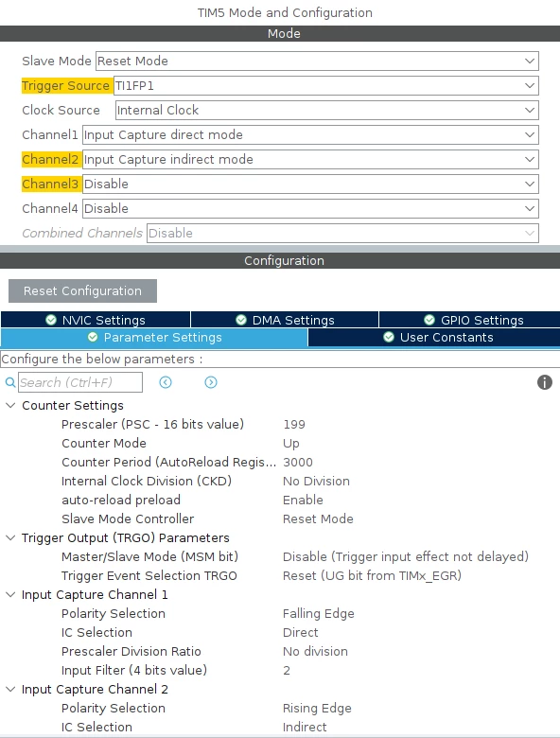Viewport: 560px width, 738px height.
Task: Collapse Input Capture Channel 1 section
Action: pyautogui.click(x=10, y=594)
